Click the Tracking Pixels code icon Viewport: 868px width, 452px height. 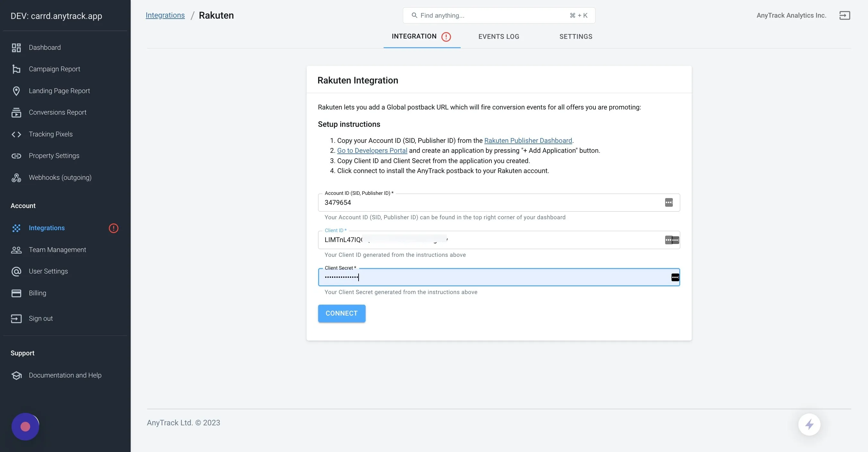click(16, 135)
